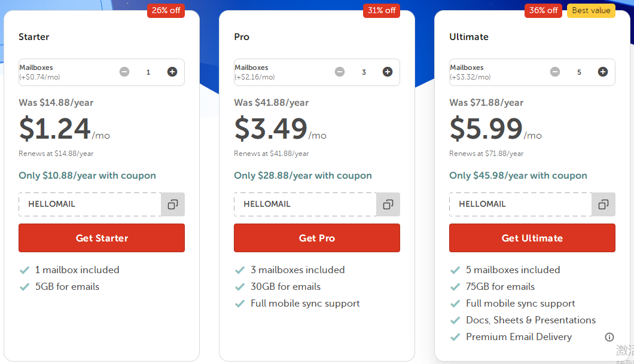634x364 pixels.
Task: Click the 36% off badge
Action: (544, 11)
